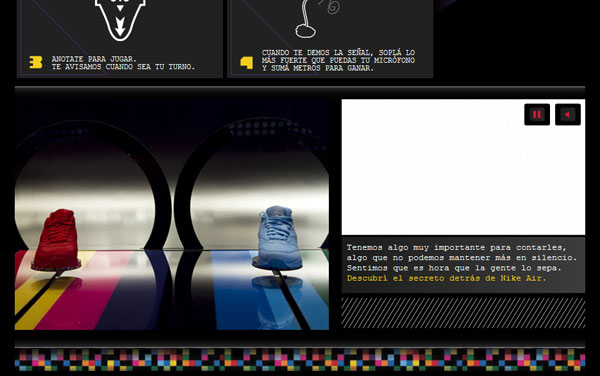Pause the video with the pause button
The image size is (600, 376).
[537, 114]
